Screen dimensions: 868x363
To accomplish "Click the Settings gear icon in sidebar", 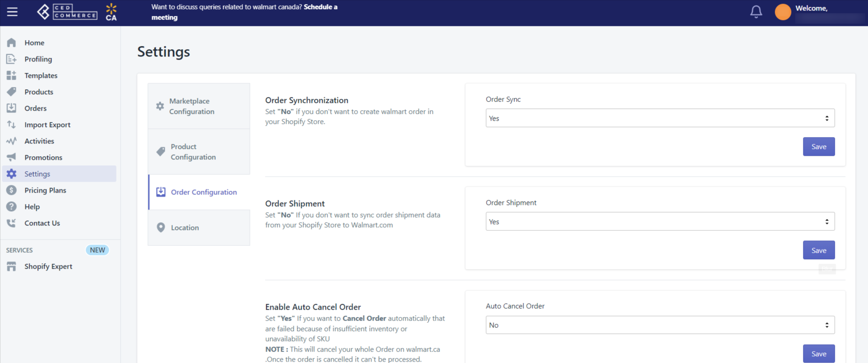I will tap(11, 174).
